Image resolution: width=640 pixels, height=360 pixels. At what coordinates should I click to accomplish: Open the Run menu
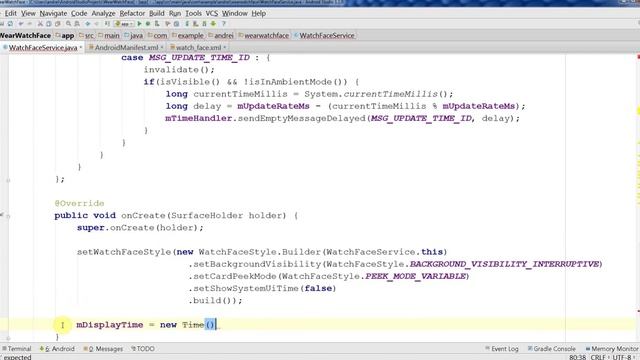point(175,13)
